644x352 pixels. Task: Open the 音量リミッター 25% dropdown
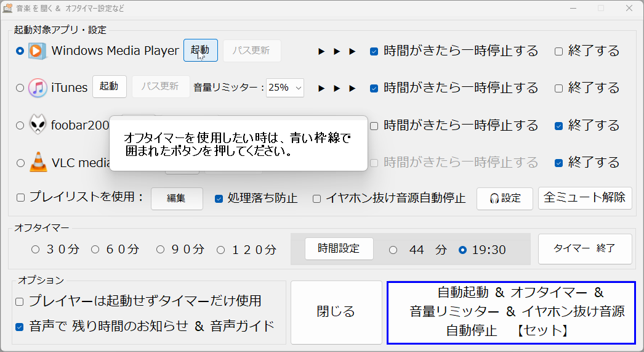[x=284, y=88]
